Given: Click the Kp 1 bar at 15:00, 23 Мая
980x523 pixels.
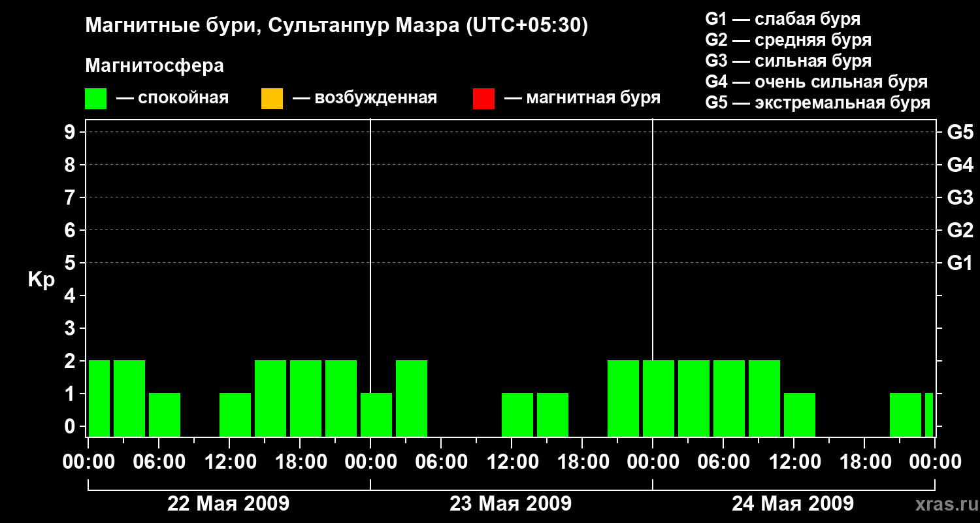Looking at the screenshot, I should click(x=553, y=414).
